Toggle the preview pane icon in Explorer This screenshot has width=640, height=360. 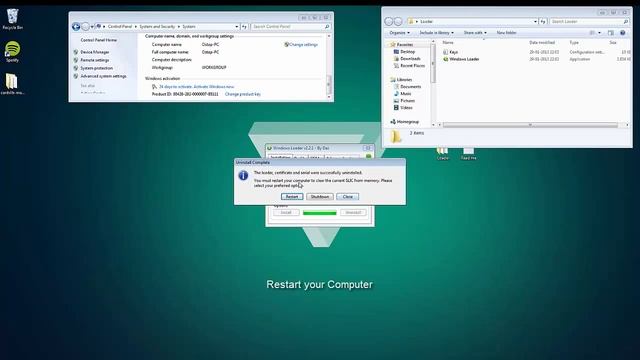tap(611, 33)
